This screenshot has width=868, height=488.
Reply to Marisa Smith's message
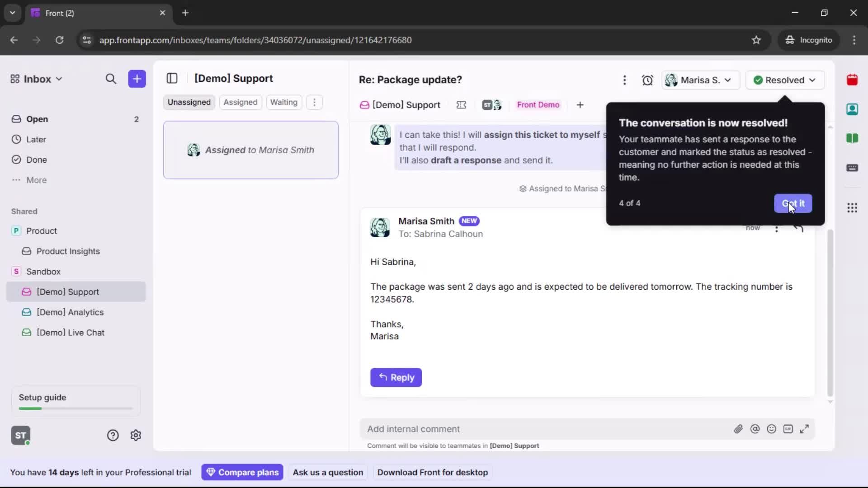tap(396, 377)
